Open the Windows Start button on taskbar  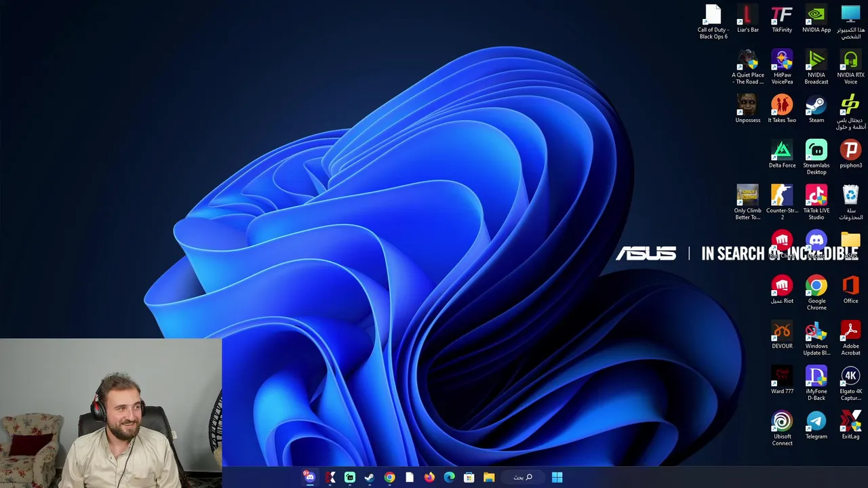click(x=557, y=477)
